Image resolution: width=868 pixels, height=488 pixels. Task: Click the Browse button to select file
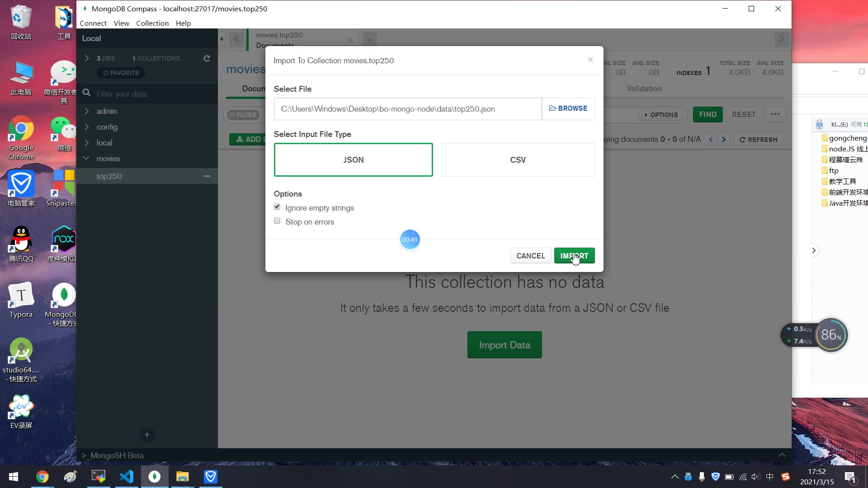click(x=567, y=108)
